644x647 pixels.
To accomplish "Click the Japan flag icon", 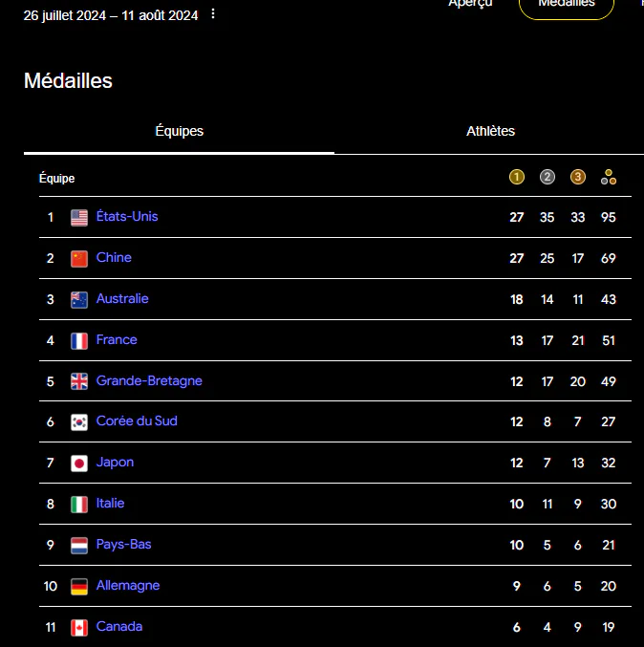I will tap(79, 463).
